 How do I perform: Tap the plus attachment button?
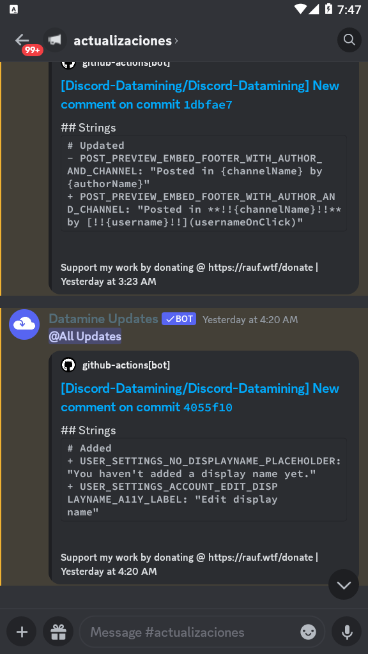(x=22, y=632)
